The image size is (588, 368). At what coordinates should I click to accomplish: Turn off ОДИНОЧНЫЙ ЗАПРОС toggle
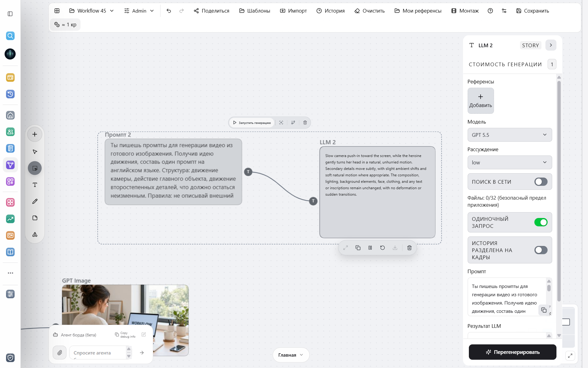[541, 222]
